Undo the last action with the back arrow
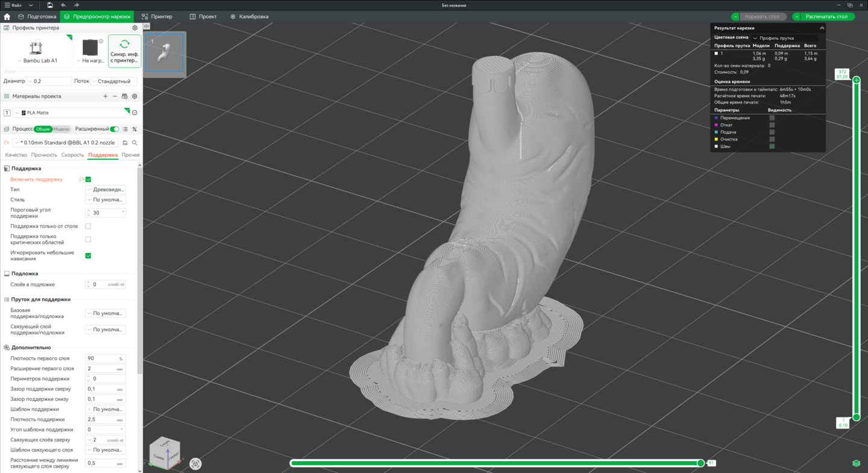This screenshot has width=868, height=473. click(x=63, y=5)
